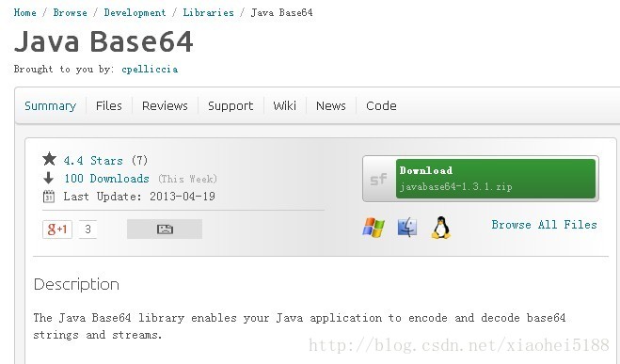The image size is (620, 364).
Task: View the News tab
Action: click(x=331, y=106)
